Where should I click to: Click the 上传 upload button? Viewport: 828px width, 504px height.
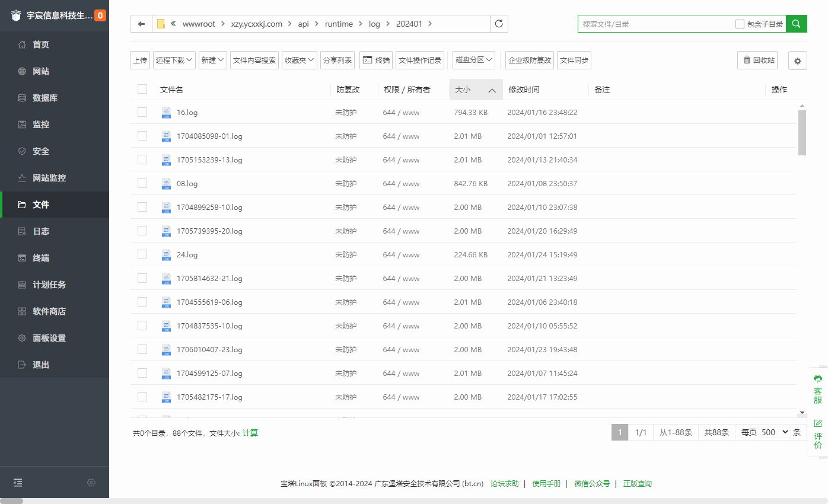click(x=140, y=60)
